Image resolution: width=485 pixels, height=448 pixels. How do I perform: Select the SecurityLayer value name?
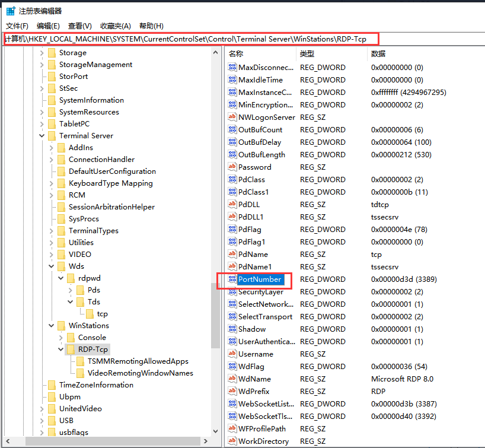point(261,292)
